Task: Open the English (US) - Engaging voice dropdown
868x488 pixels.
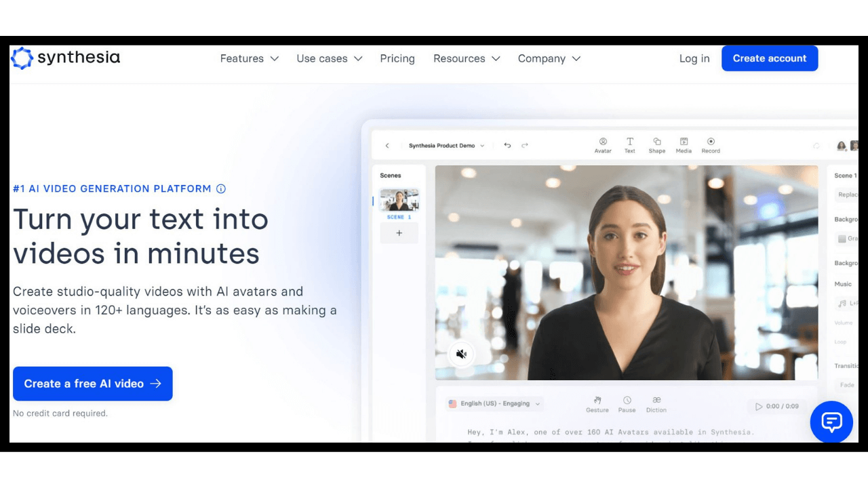Action: (x=494, y=404)
